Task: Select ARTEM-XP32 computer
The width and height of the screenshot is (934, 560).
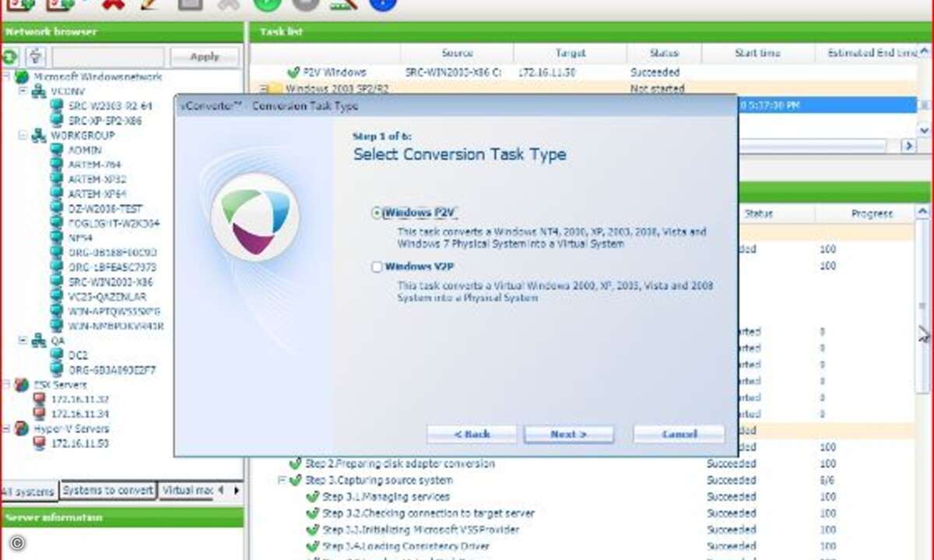Action: pos(97,180)
